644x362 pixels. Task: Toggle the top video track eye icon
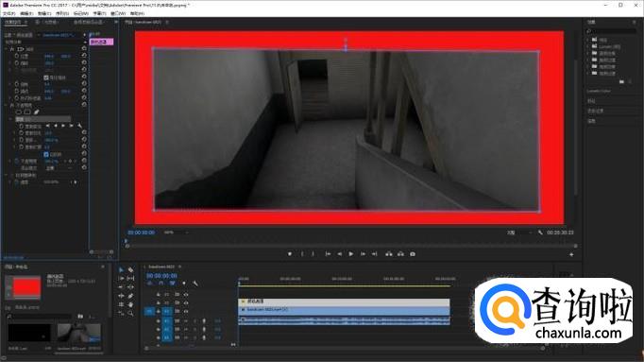(x=186, y=294)
